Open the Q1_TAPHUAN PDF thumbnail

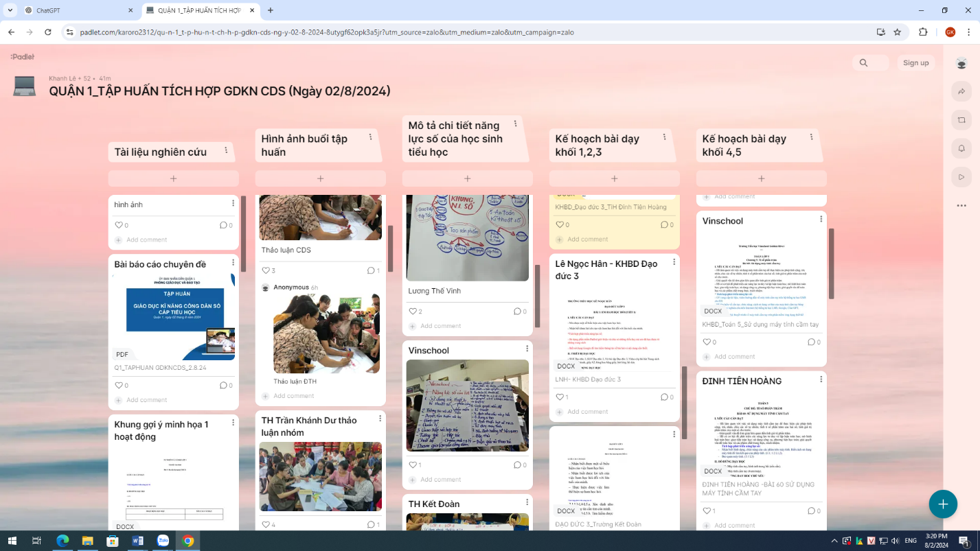[174, 316]
